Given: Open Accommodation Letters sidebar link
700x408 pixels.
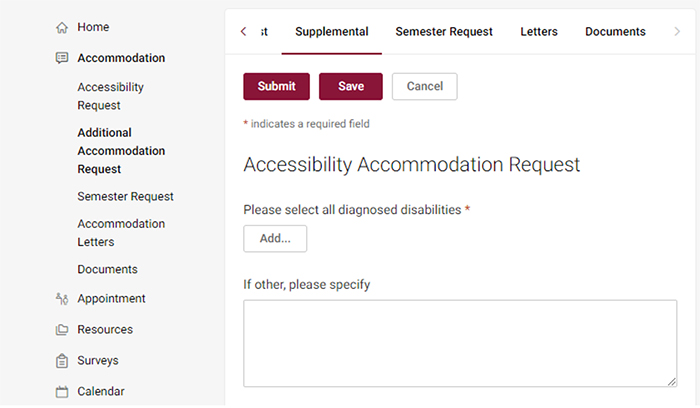Looking at the screenshot, I should point(121,233).
